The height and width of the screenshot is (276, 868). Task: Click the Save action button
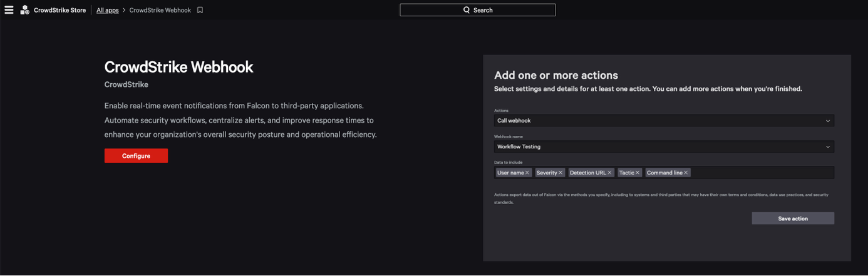click(x=792, y=218)
